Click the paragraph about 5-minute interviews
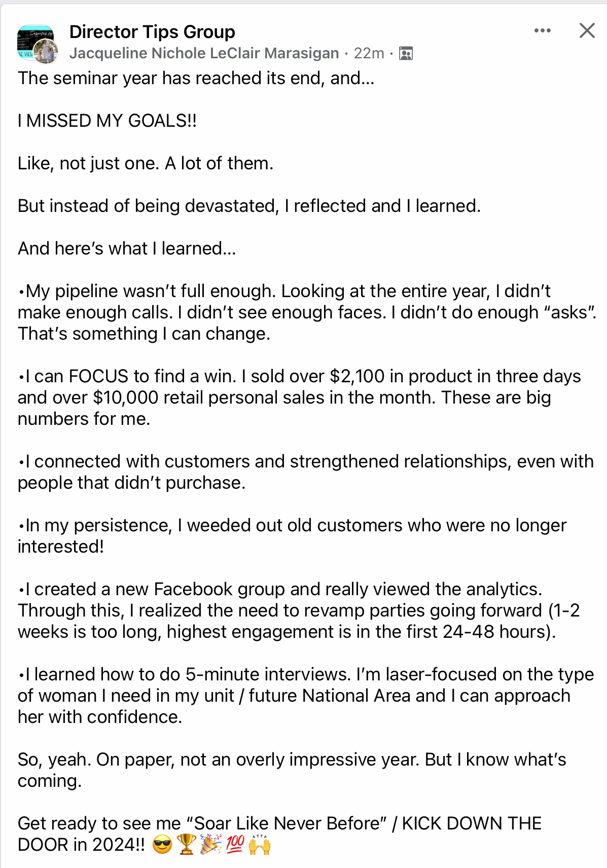Image resolution: width=607 pixels, height=868 pixels. click(x=306, y=696)
